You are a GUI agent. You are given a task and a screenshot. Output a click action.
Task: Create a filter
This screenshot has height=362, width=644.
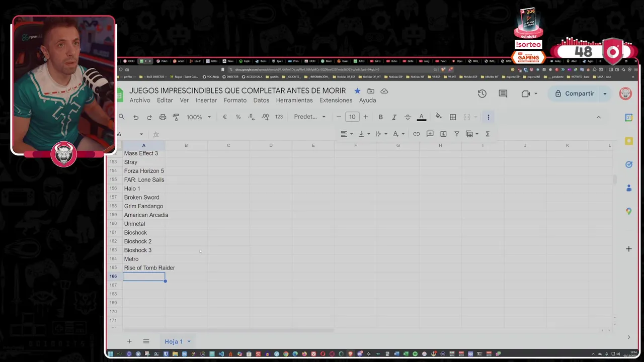point(457,134)
